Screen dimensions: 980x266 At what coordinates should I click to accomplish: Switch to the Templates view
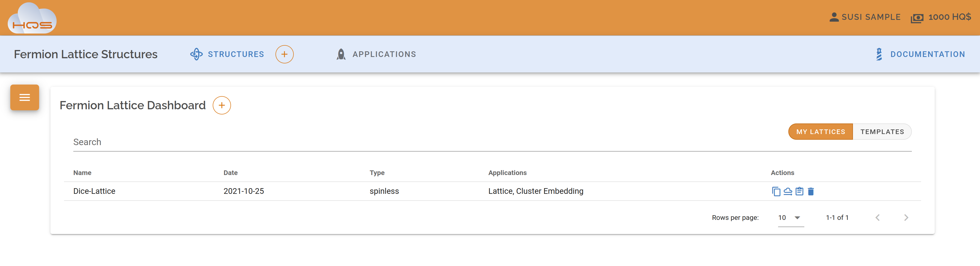click(882, 131)
